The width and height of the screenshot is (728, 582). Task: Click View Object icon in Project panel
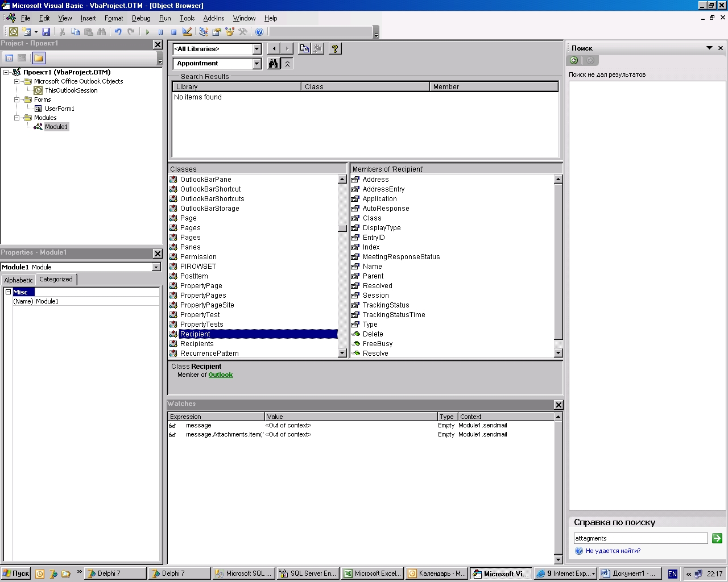[22, 58]
